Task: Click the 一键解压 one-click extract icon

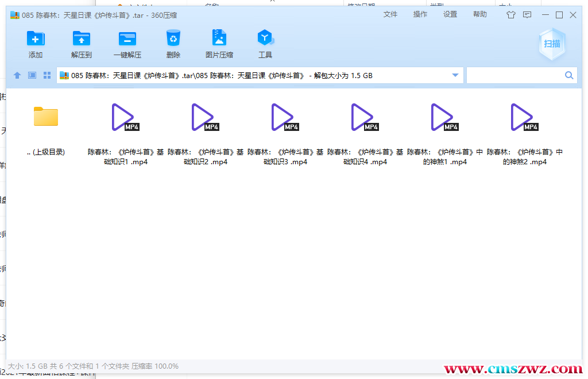Action: [127, 44]
